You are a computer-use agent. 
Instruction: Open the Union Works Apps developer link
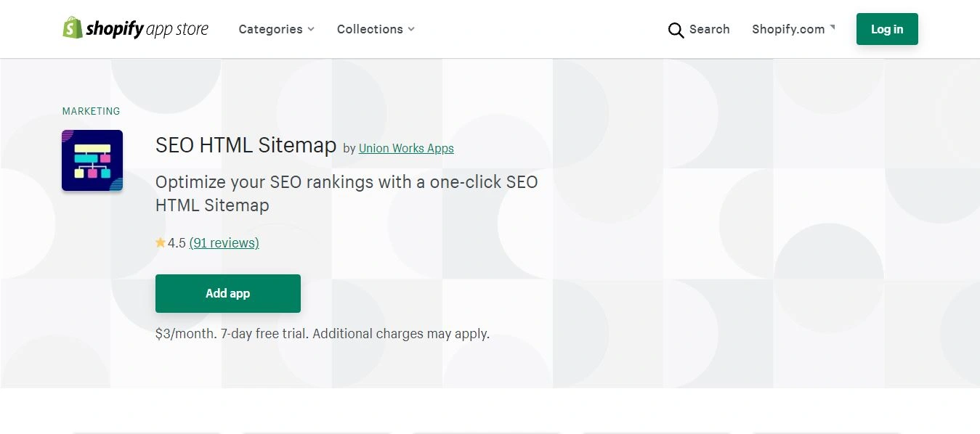coord(406,148)
